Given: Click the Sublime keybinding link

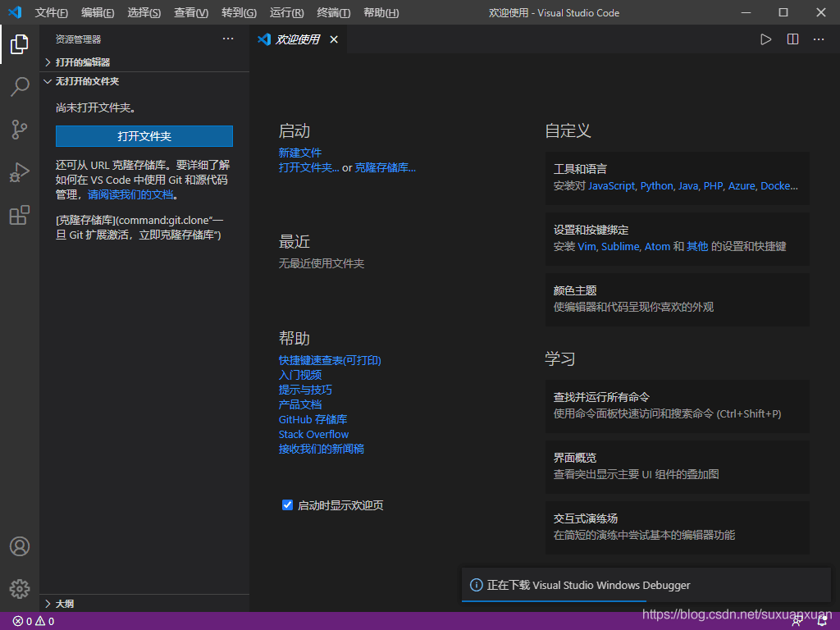Looking at the screenshot, I should click(620, 246).
